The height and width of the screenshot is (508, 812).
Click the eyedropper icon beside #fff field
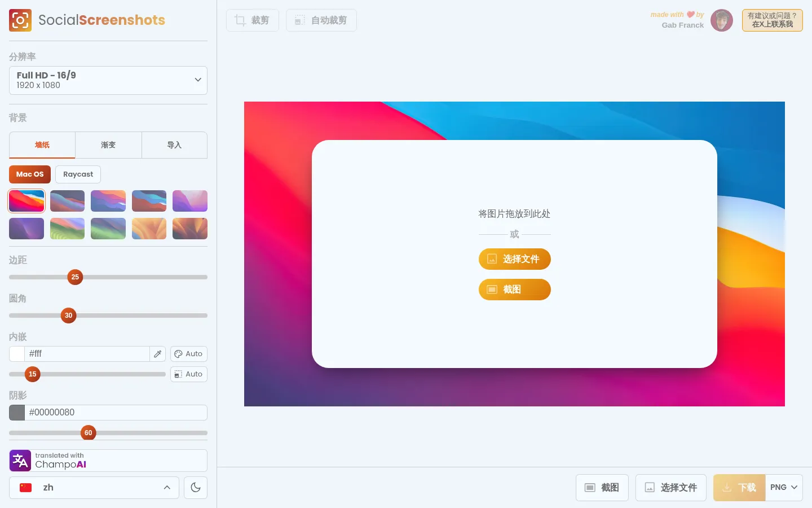tap(158, 354)
